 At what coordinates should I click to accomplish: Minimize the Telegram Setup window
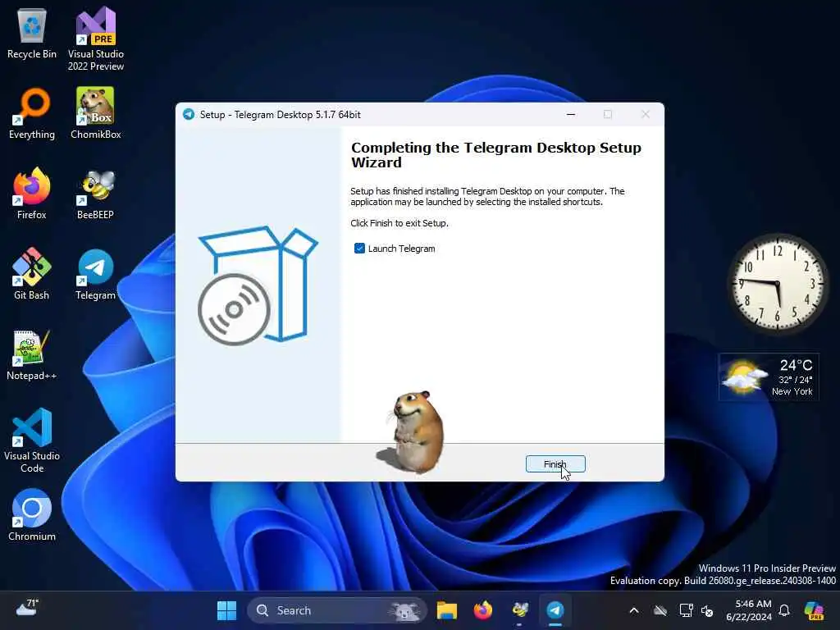pyautogui.click(x=571, y=114)
